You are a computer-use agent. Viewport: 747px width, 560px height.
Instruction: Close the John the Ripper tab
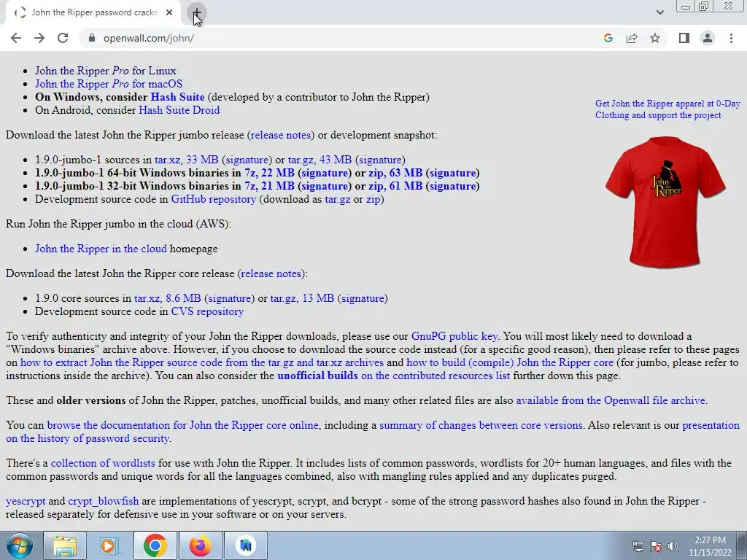(x=169, y=12)
